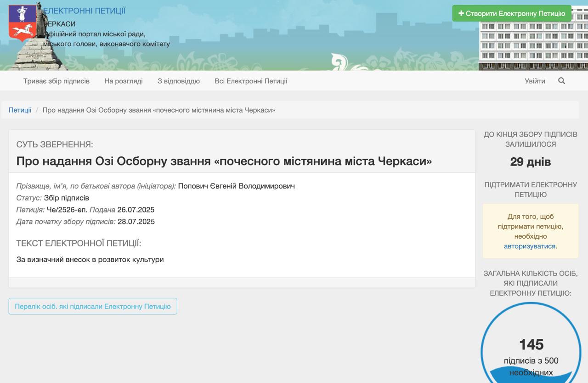Click the search magnifier icon
This screenshot has width=588, height=383.
pos(561,81)
